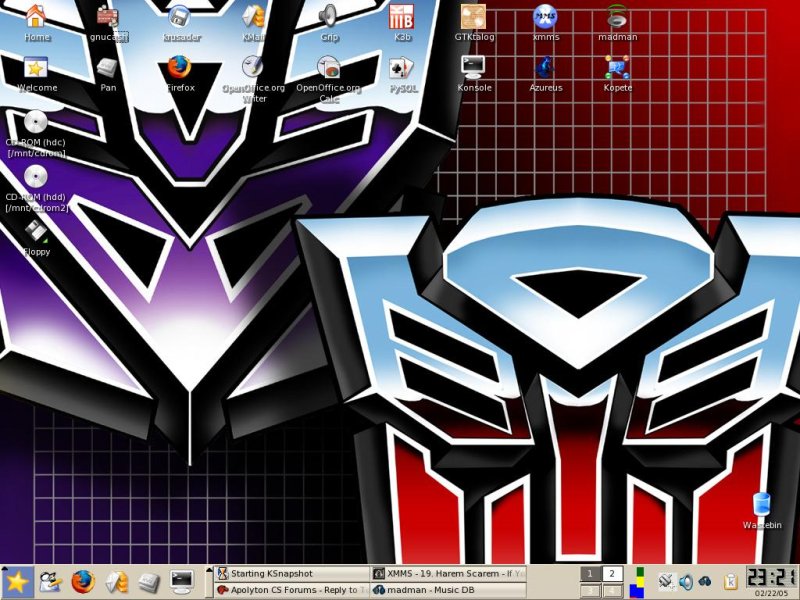Launch the Konsole desktop icon
The width and height of the screenshot is (800, 600).
click(x=474, y=68)
